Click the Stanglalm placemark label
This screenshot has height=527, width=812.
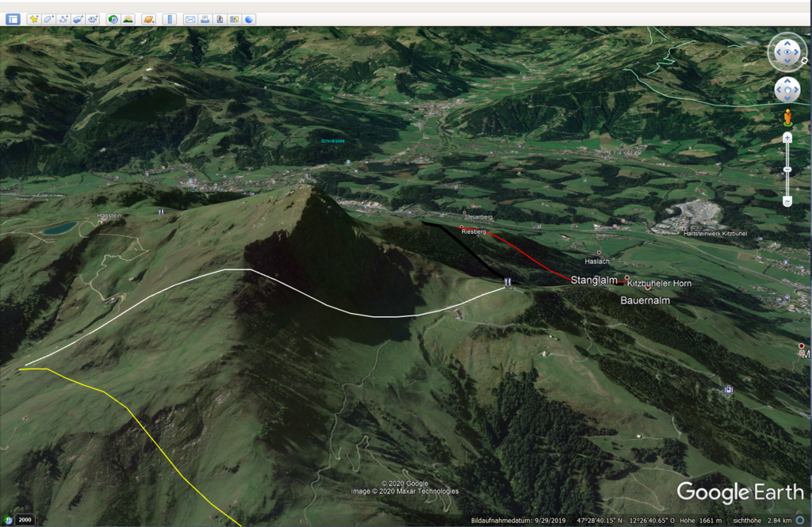tap(593, 280)
